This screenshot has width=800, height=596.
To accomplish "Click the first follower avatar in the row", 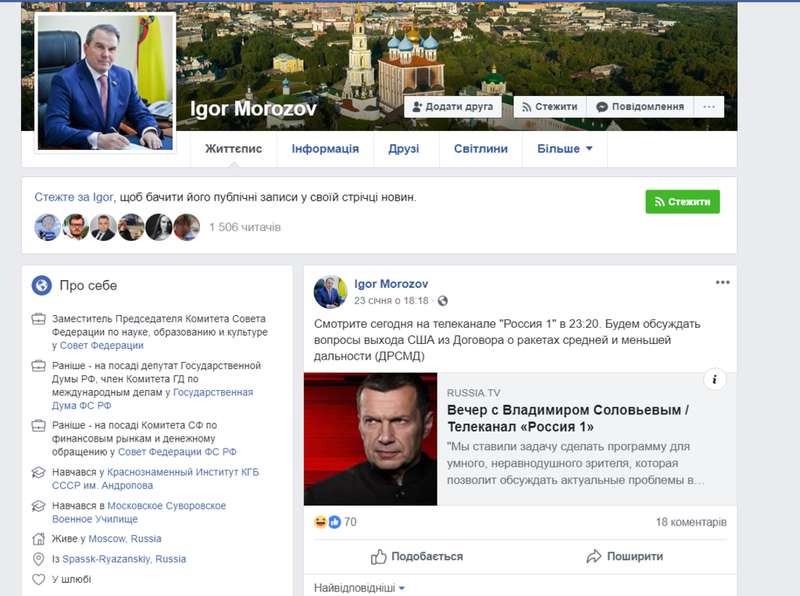I will coord(48,227).
